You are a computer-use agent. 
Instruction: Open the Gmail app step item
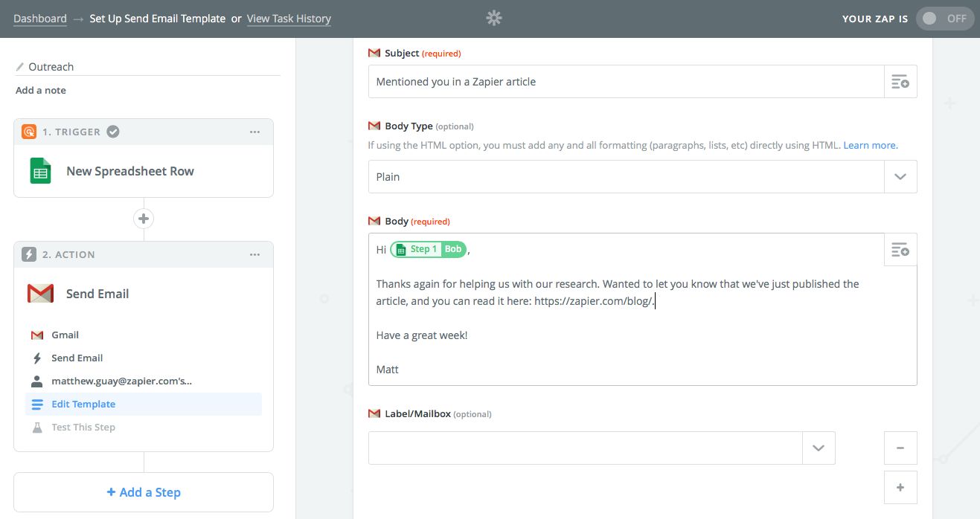pyautogui.click(x=65, y=335)
